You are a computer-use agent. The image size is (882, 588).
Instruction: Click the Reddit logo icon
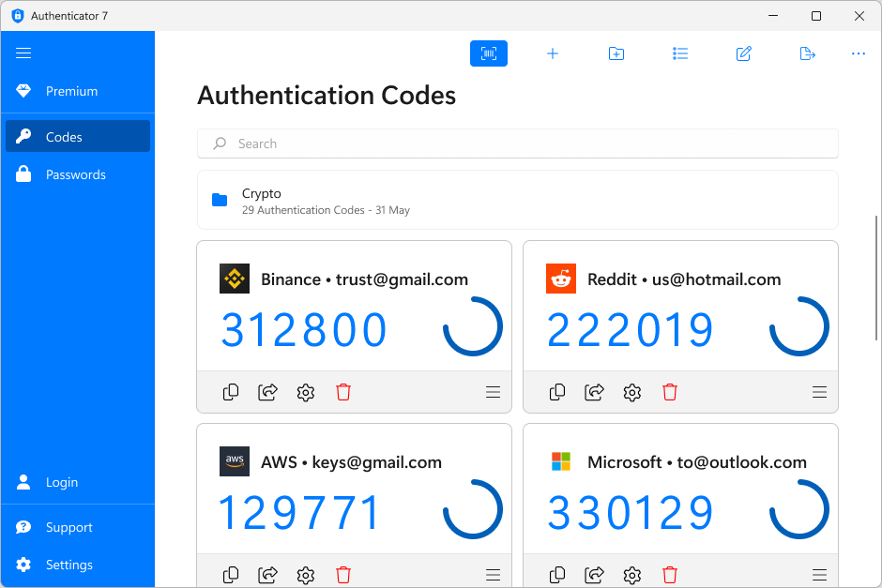(561, 279)
